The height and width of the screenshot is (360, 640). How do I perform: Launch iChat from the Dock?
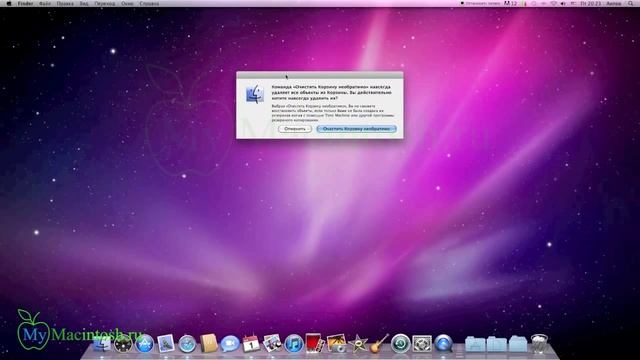230,344
